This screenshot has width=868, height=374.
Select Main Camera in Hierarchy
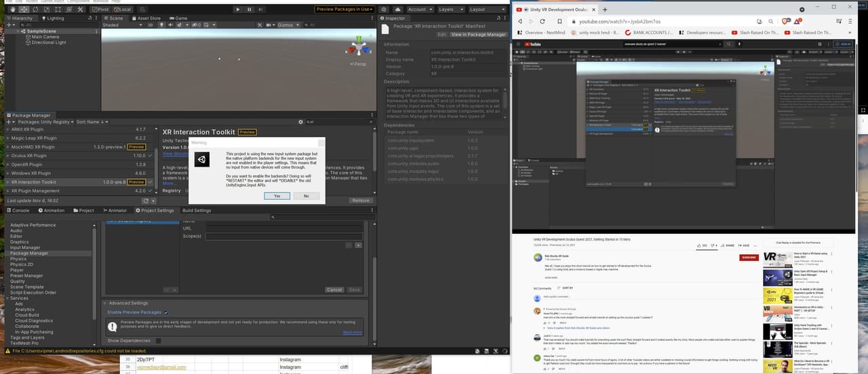(x=45, y=37)
